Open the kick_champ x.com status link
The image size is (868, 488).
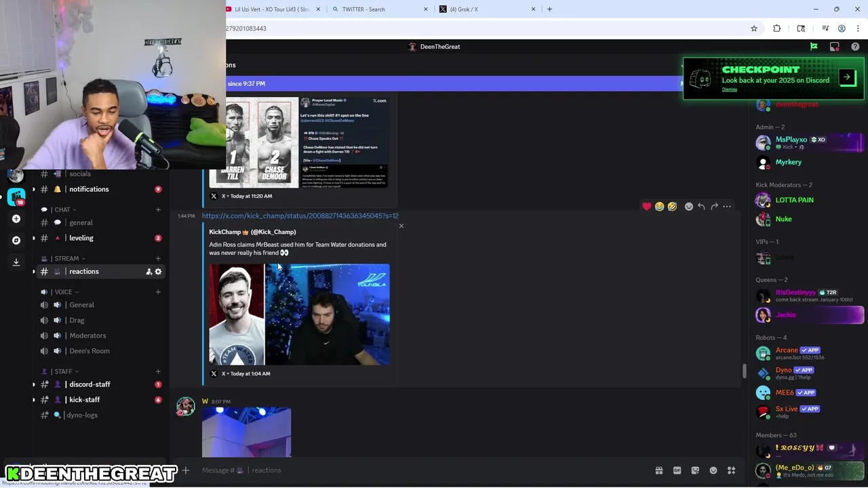tap(300, 216)
